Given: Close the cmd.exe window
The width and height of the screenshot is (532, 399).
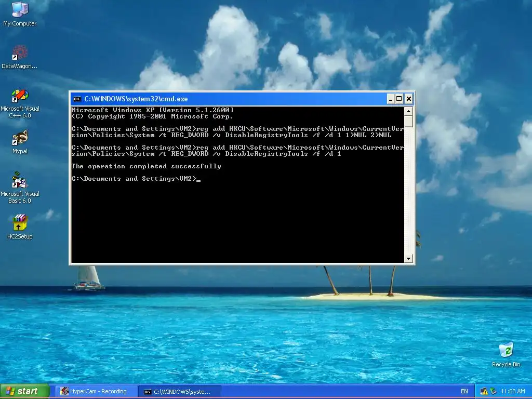Looking at the screenshot, I should [409, 99].
